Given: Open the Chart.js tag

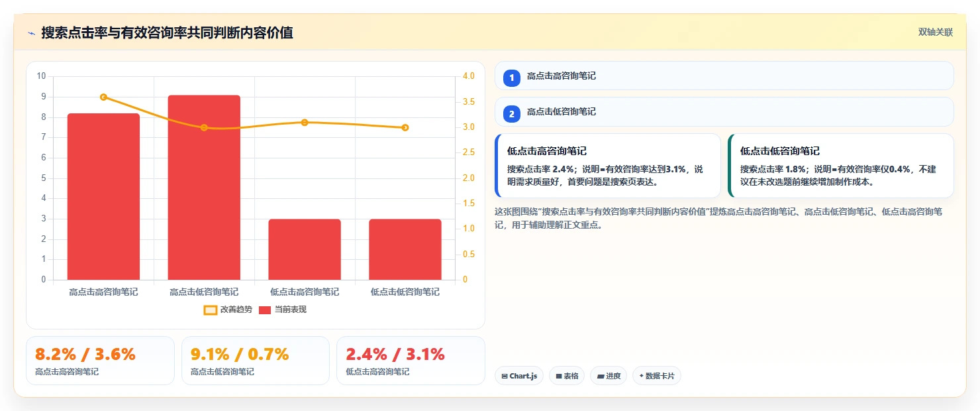Looking at the screenshot, I should tap(518, 376).
